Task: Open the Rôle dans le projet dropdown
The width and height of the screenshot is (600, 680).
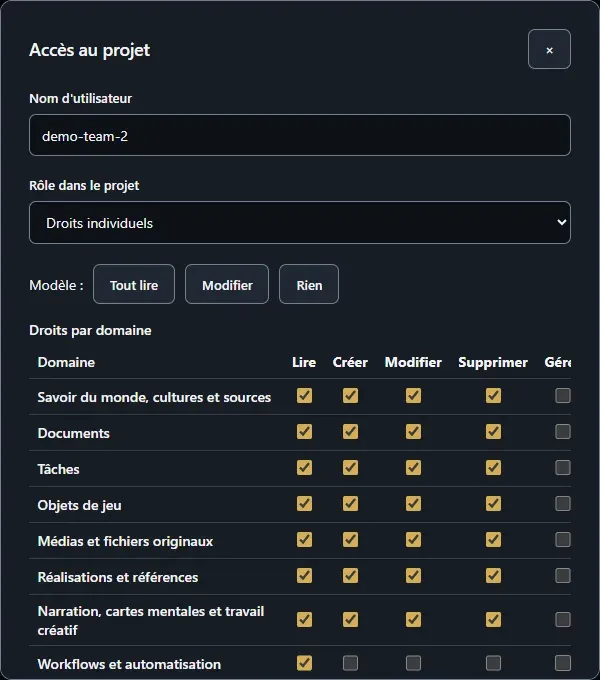Action: tap(300, 222)
